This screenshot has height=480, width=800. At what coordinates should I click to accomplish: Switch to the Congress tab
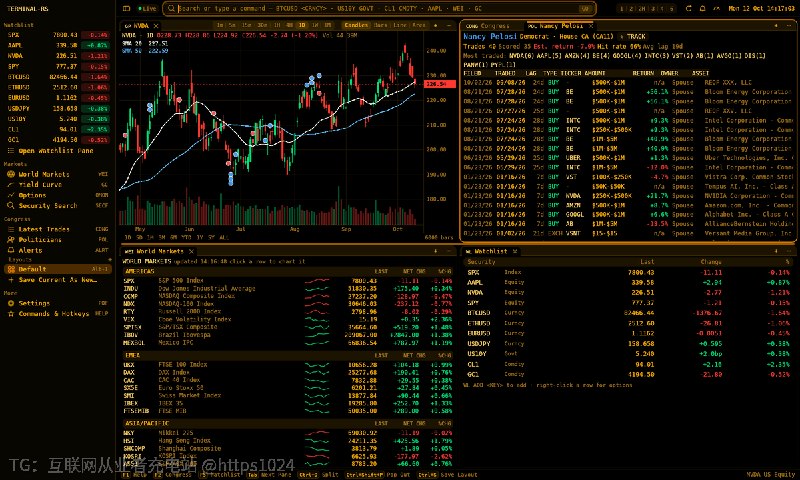click(x=489, y=26)
